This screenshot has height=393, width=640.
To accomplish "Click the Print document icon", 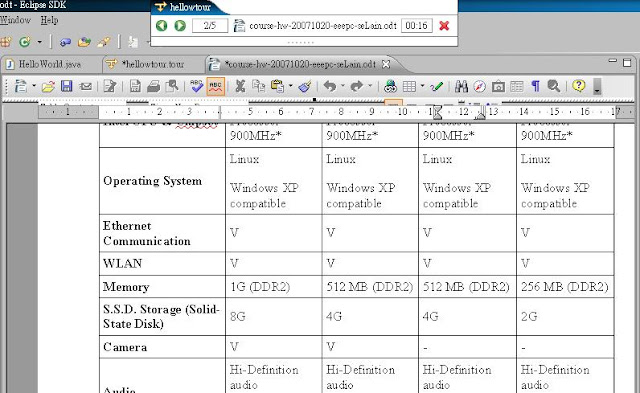I will 153,86.
